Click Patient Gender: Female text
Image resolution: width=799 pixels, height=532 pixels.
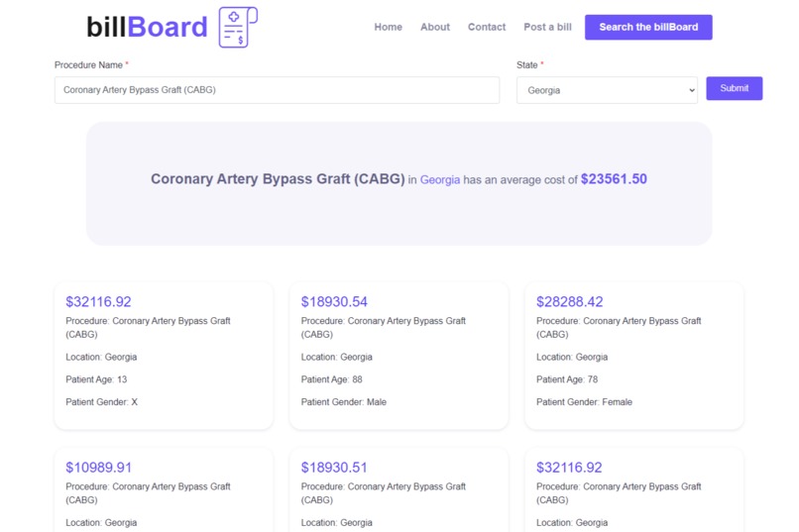click(x=584, y=401)
